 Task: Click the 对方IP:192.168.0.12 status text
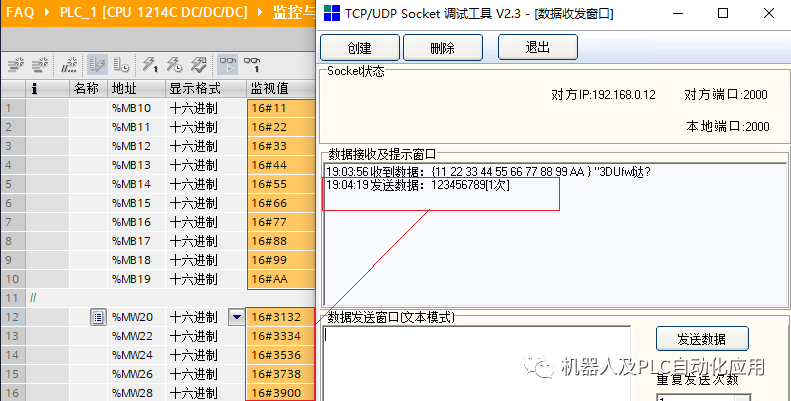click(603, 95)
